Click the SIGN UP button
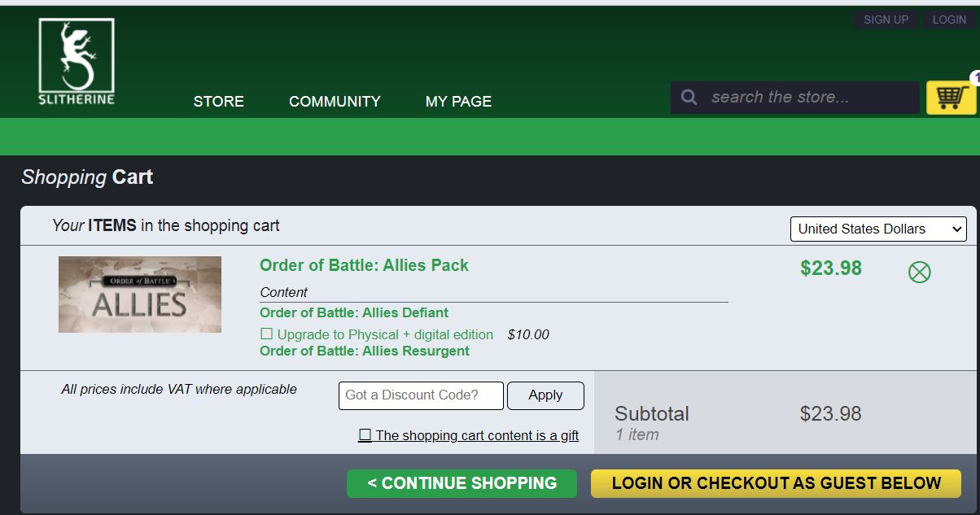 click(886, 20)
